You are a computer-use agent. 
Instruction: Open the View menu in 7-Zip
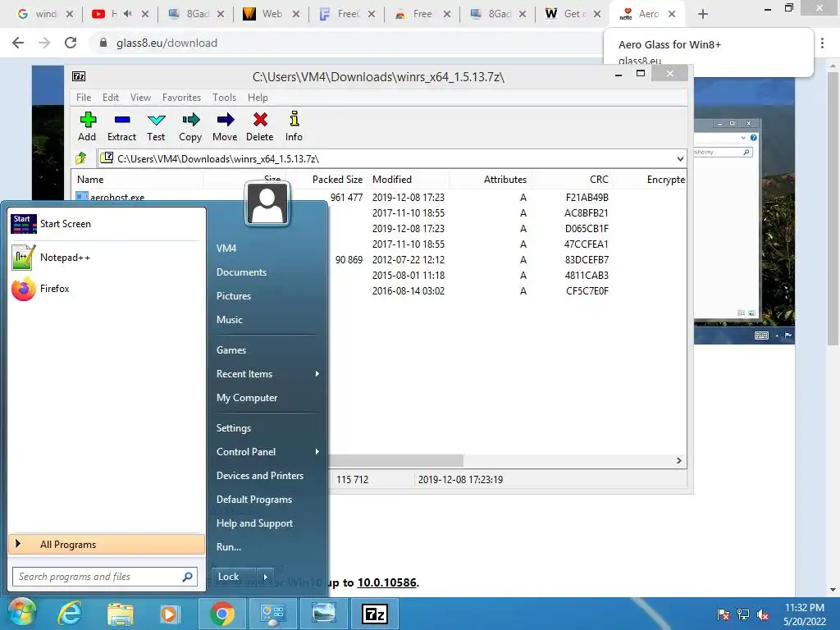pos(141,98)
